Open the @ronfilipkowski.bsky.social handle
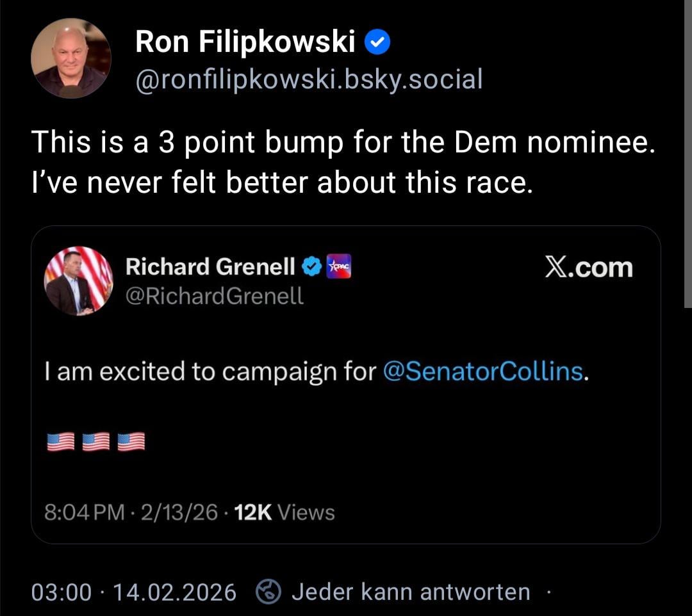Screen dimensions: 692x616 [308, 79]
